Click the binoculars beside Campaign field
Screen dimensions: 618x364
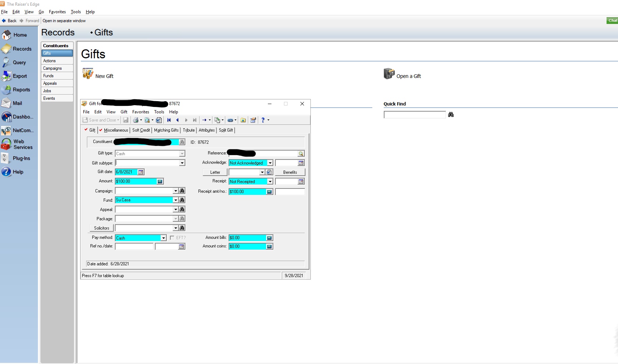182,191
